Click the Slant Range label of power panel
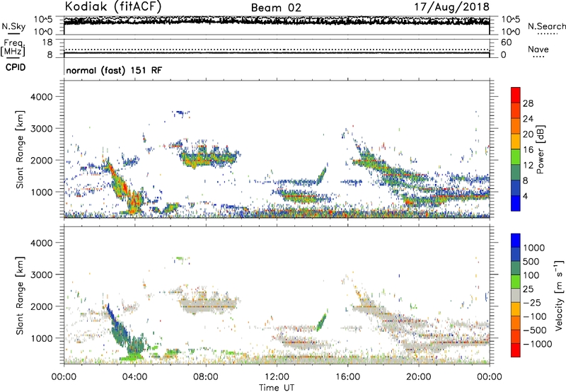Screen dimensions: 566x392 [20, 149]
